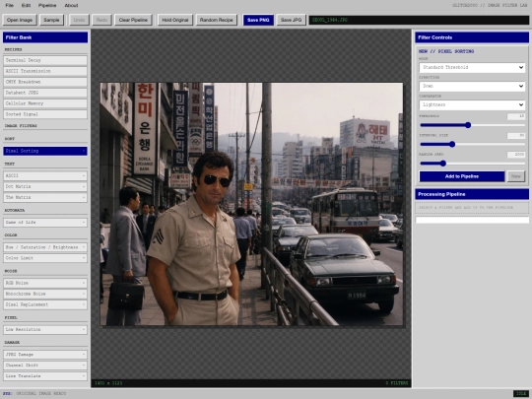The width and height of the screenshot is (532, 399).
Task: Generate a Random Recipe
Action: (216, 20)
